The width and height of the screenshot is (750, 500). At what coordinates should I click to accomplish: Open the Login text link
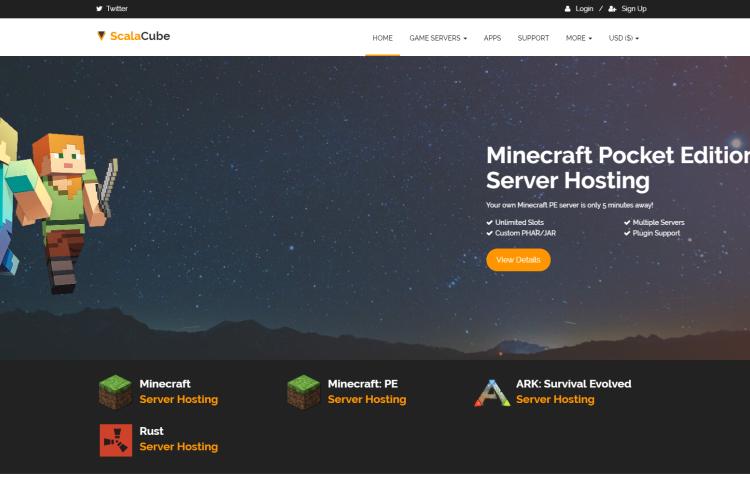point(584,9)
